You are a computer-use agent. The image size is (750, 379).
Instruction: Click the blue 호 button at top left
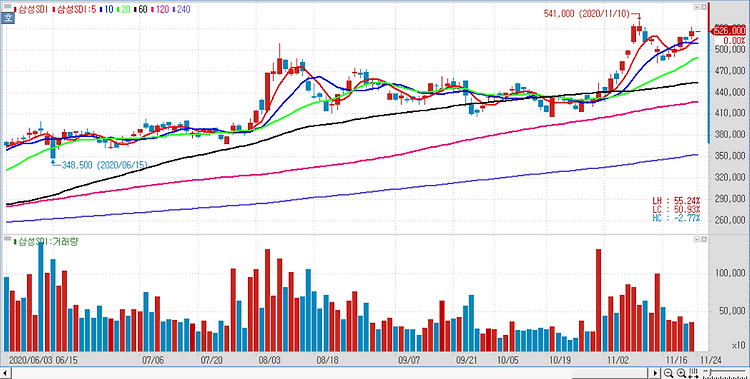(x=7, y=18)
